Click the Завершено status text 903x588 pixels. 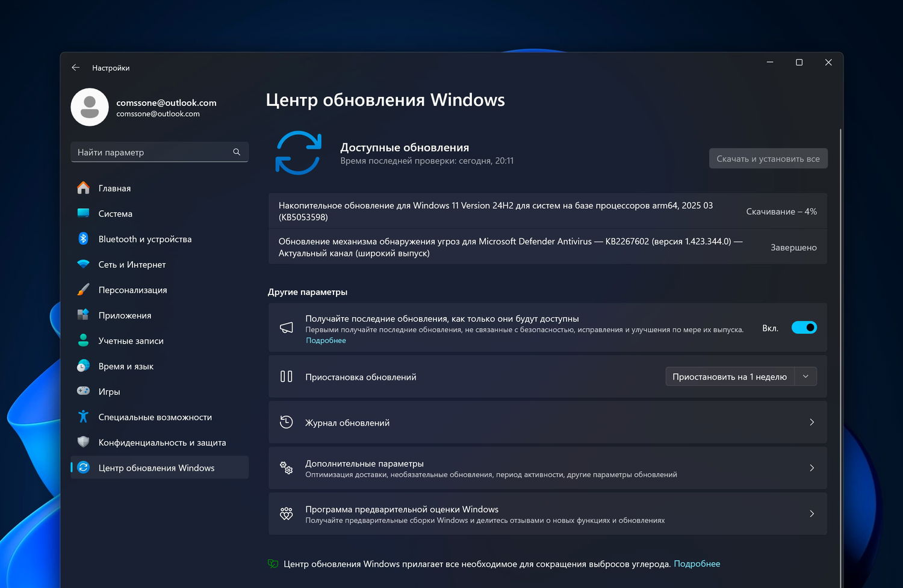tap(793, 247)
